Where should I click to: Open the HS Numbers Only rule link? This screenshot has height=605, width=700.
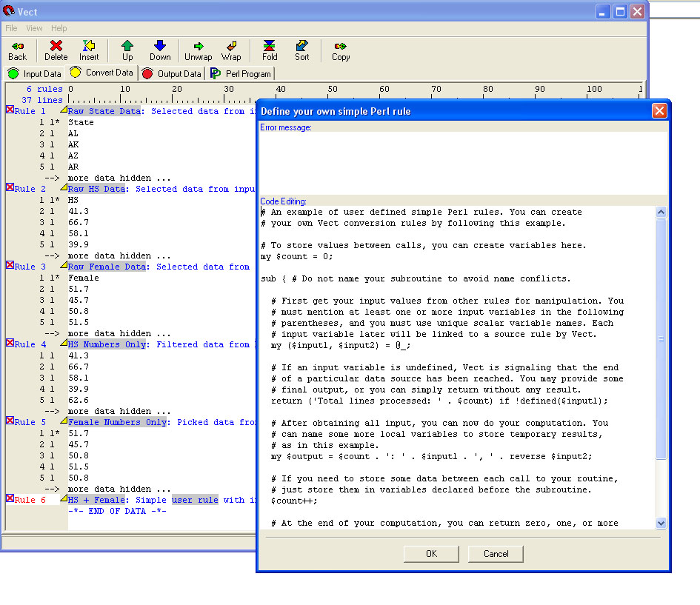point(107,344)
